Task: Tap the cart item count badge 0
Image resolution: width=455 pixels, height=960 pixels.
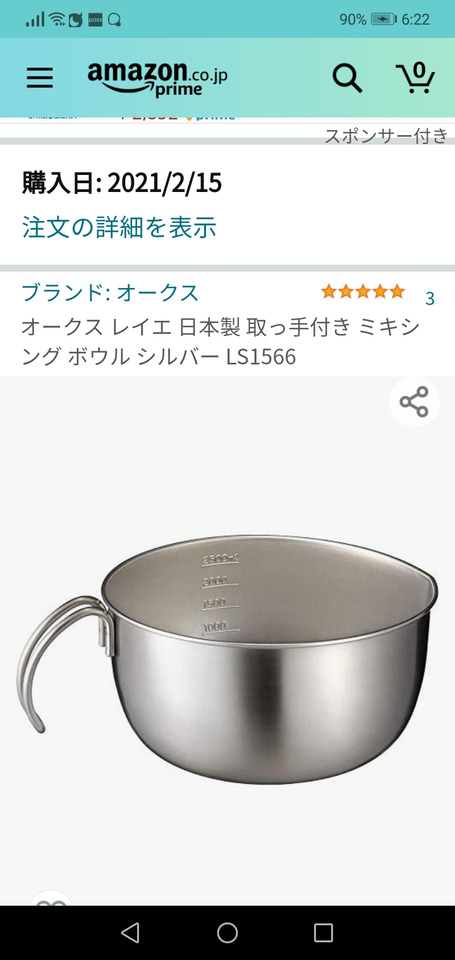Action: point(418,70)
